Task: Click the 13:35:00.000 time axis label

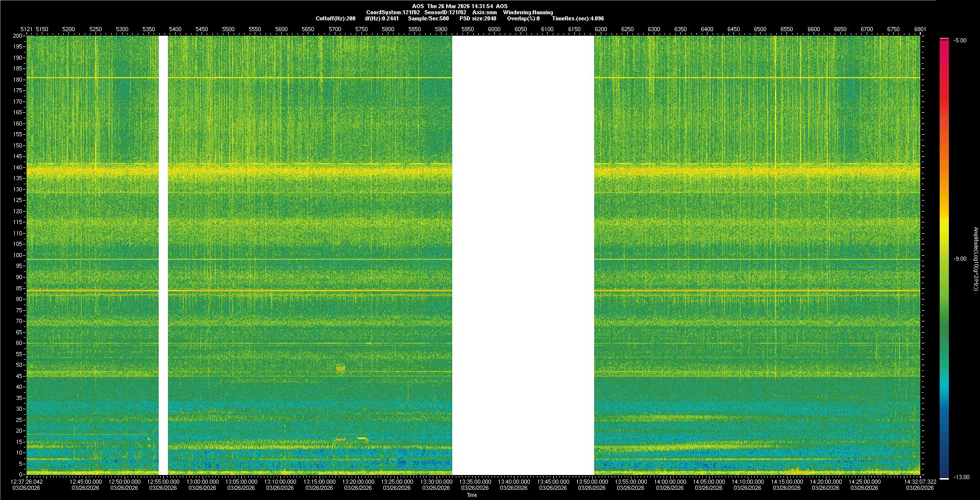Action: click(475, 481)
